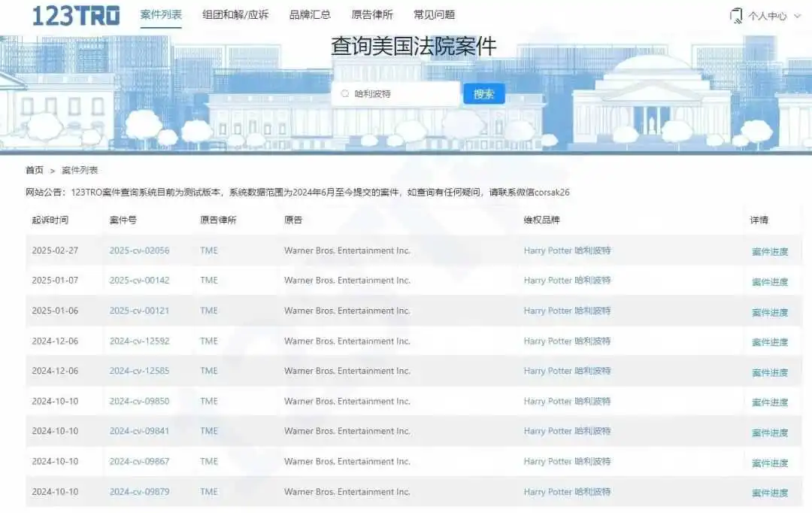Screen dimensions: 812x513
Task: Open case number 2024-cv-12592
Action: click(x=139, y=341)
